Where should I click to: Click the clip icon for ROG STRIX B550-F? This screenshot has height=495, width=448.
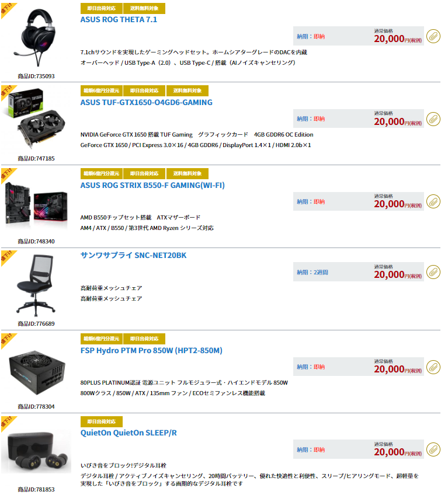(433, 201)
